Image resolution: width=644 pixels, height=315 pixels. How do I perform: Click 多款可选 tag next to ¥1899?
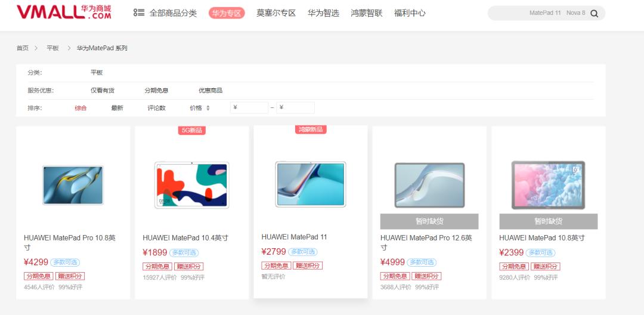click(184, 252)
